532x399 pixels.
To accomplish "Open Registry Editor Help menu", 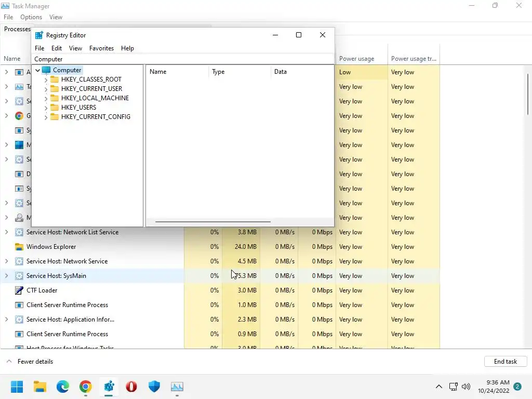I will click(x=127, y=48).
